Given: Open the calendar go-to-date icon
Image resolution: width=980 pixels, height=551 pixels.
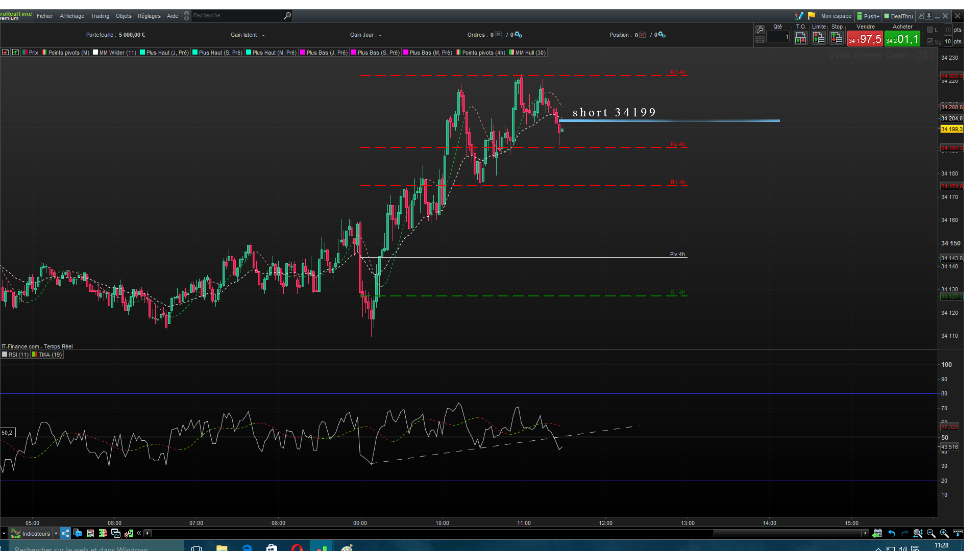Looking at the screenshot, I should 877,533.
